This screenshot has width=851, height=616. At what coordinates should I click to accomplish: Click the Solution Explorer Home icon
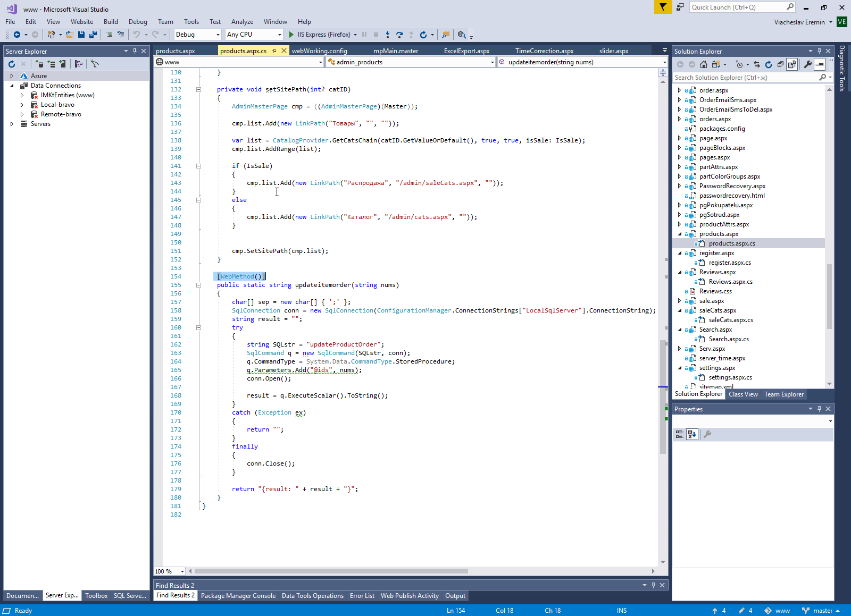[x=704, y=64]
